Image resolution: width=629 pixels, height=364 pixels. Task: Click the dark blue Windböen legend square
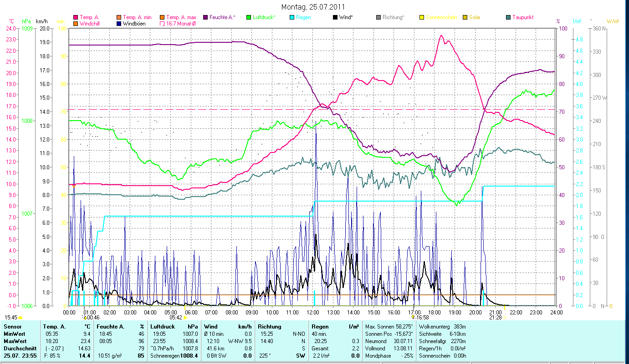click(119, 23)
